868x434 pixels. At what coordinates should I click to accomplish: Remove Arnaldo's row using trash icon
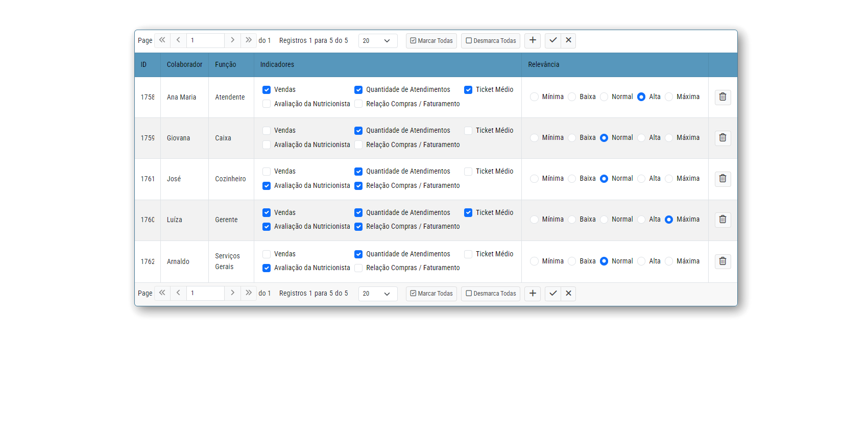[722, 261]
